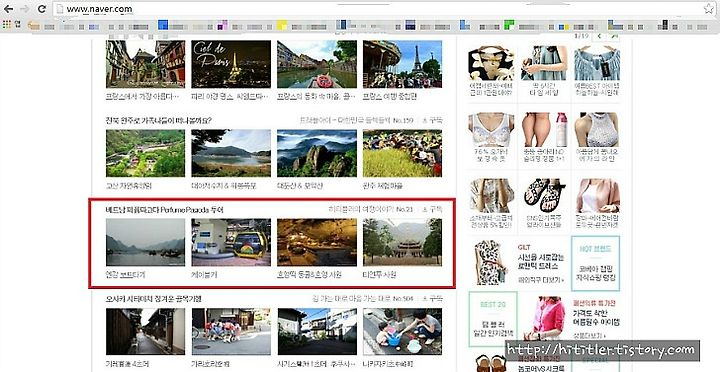The height and width of the screenshot is (372, 720).
Task: Open the houses under blue sky thumbnail
Action: 317,331
